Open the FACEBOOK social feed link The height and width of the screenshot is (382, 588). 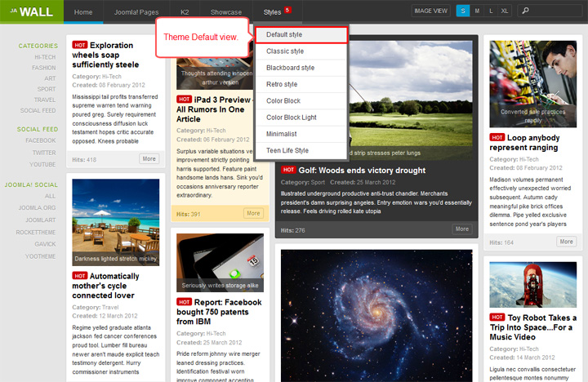[x=41, y=140]
